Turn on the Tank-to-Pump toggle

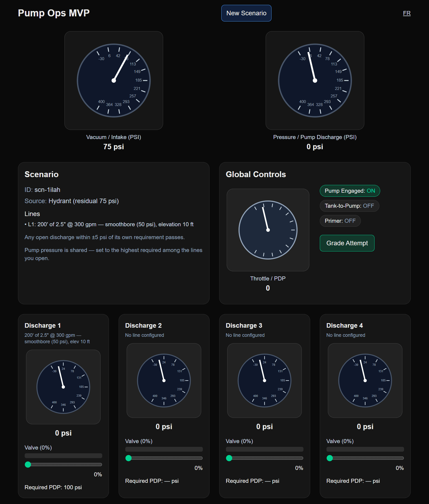pyautogui.click(x=349, y=206)
